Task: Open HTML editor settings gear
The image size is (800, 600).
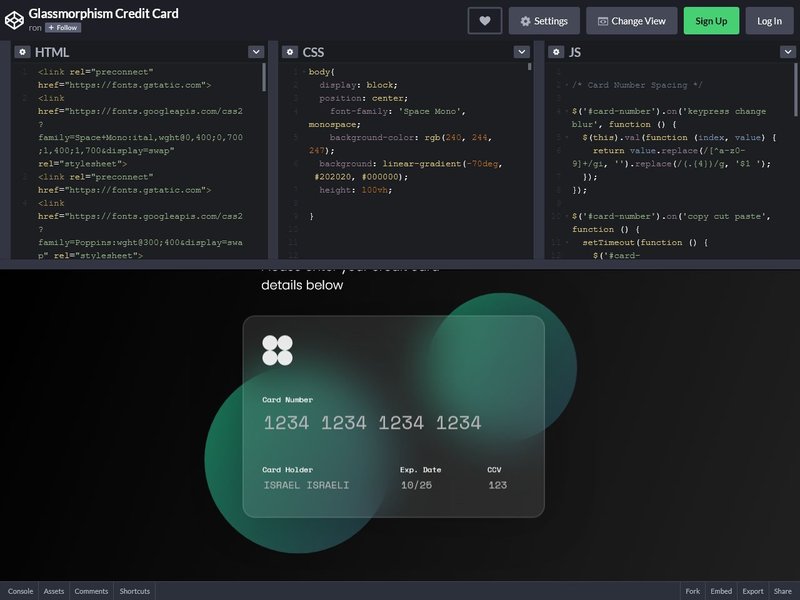Action: pyautogui.click(x=22, y=52)
